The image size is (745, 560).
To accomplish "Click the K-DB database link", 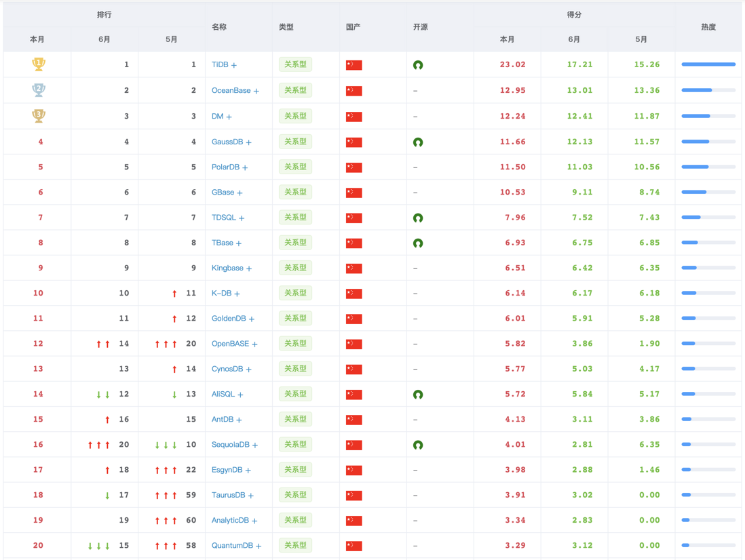I will (x=226, y=294).
